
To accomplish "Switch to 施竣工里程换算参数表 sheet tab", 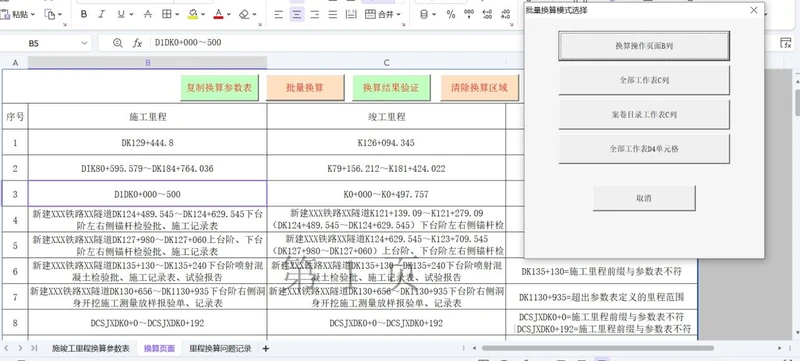I will point(91,349).
